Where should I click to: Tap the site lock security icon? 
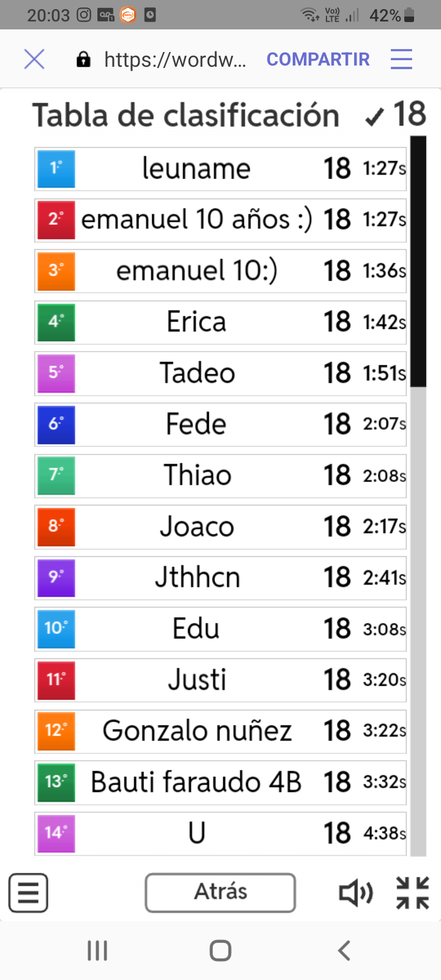pyautogui.click(x=83, y=59)
